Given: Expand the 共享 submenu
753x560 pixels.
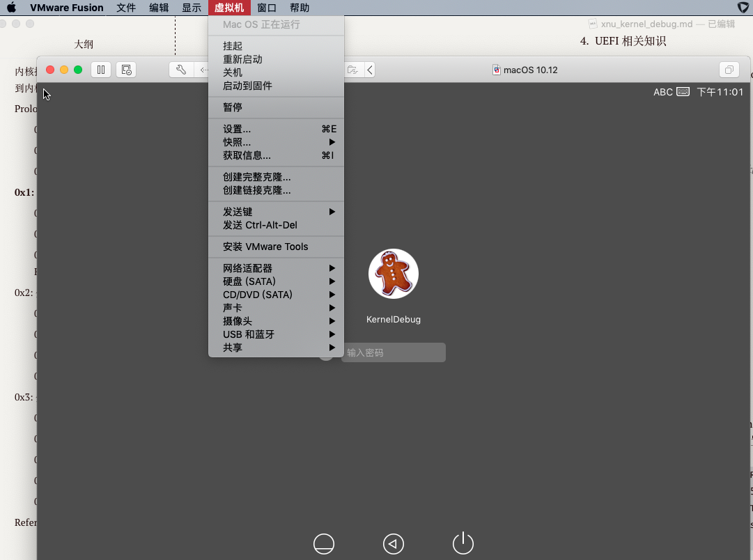Looking at the screenshot, I should coord(276,348).
